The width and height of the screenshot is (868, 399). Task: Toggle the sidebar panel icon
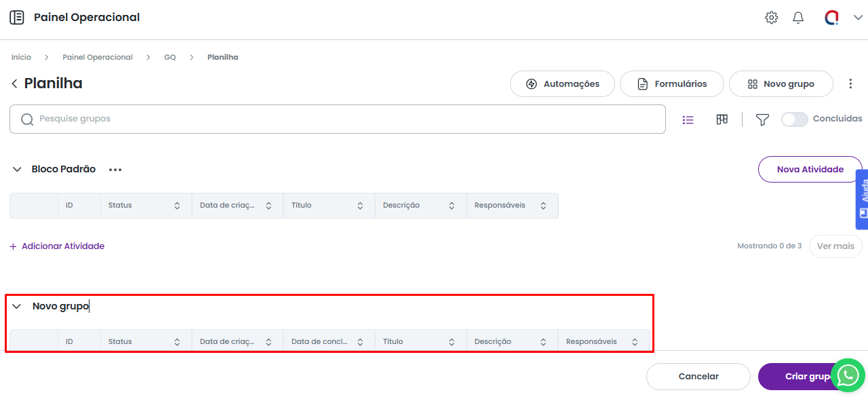tap(17, 18)
